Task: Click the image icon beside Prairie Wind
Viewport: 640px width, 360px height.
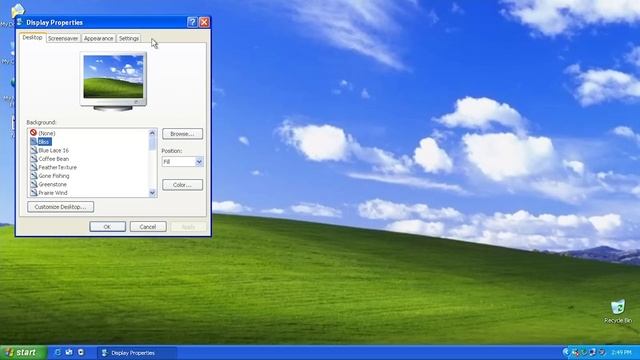Action: pos(33,193)
